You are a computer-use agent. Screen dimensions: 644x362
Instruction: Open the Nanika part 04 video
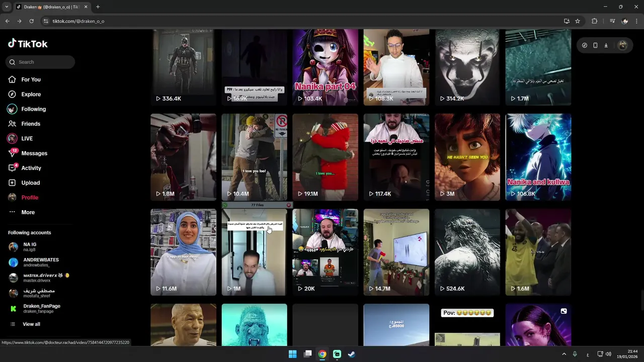(325, 67)
